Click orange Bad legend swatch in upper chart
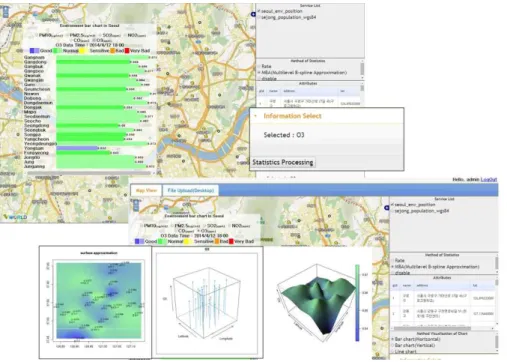Image resolution: width=507 pixels, height=362 pixels. pos(113,51)
